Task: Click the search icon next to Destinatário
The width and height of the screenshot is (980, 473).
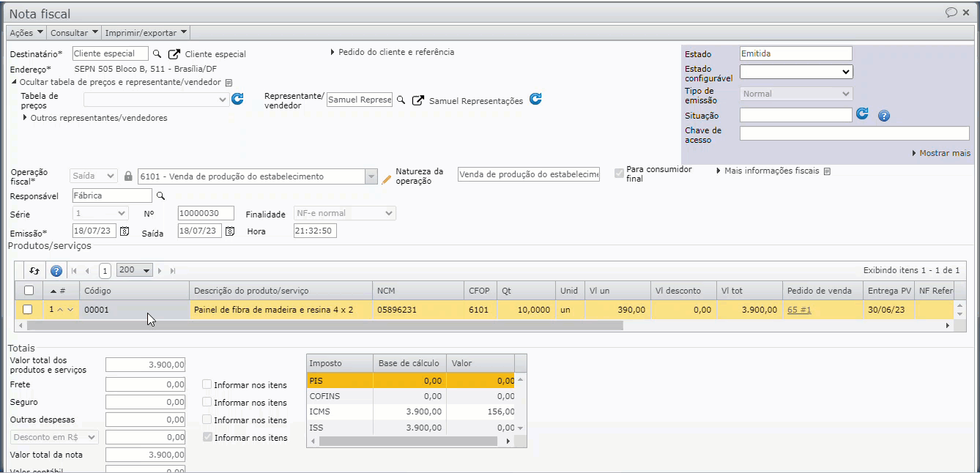Action: click(x=157, y=54)
